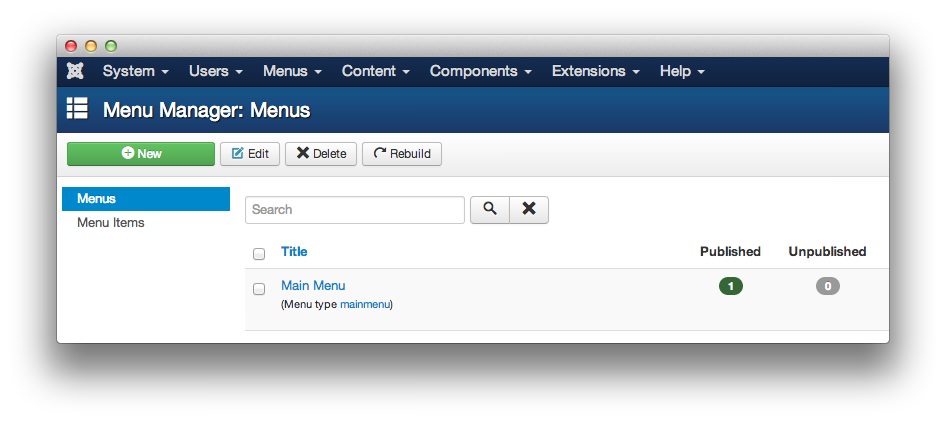
Task: Click the Edit toolbar button
Action: [250, 154]
